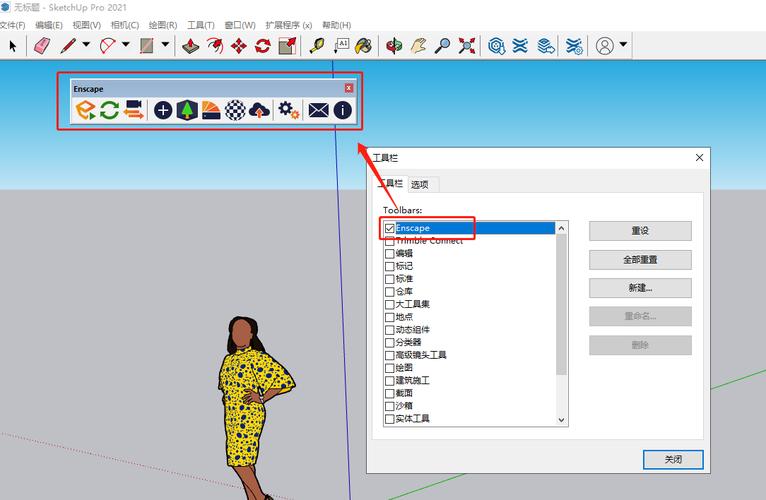The width and height of the screenshot is (766, 500).
Task: Close the floating Enscape toolbar
Action: point(349,88)
